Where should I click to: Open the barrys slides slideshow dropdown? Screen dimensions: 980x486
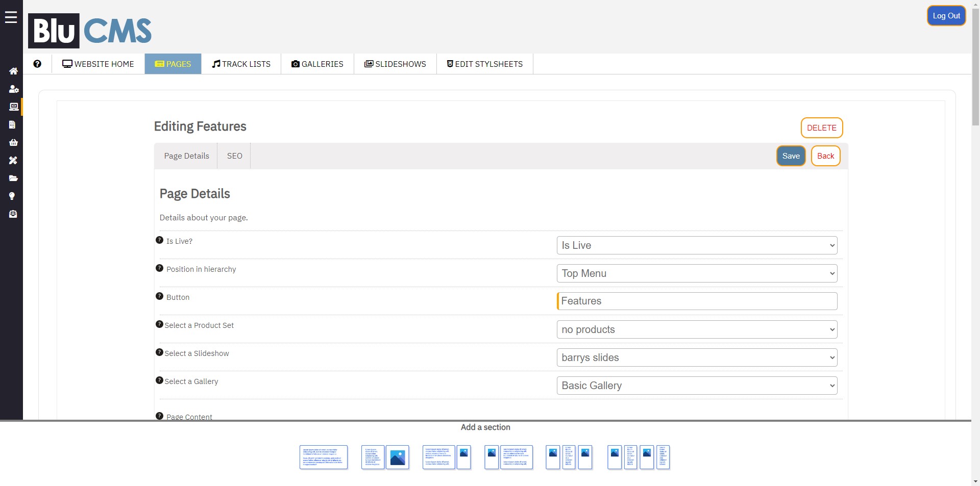click(x=697, y=357)
